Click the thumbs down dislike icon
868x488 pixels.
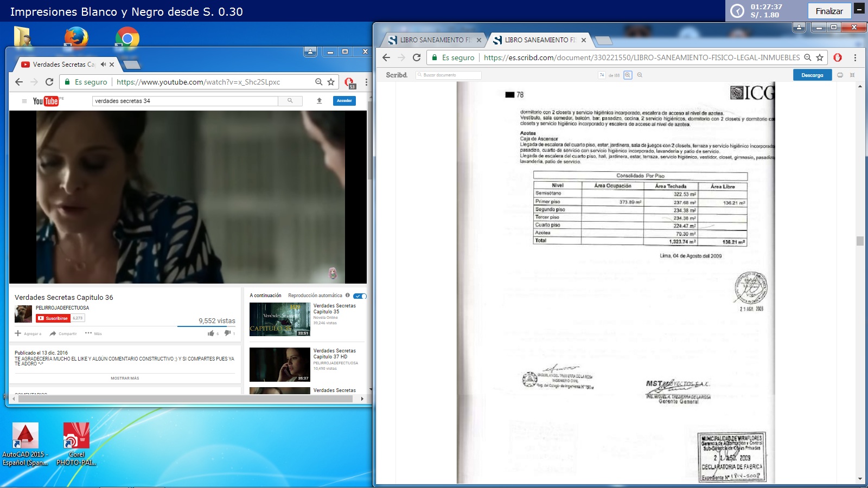point(227,333)
